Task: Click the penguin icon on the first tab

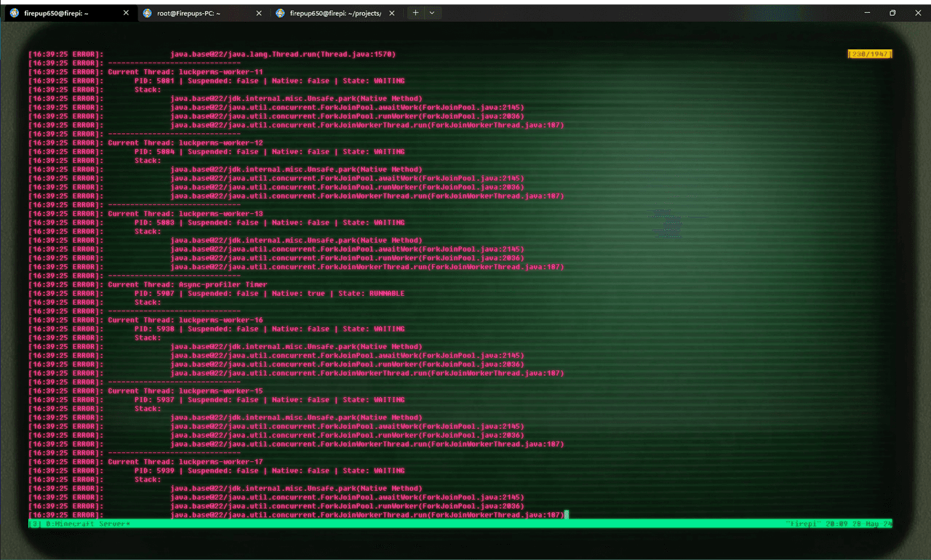Action: tap(15, 12)
